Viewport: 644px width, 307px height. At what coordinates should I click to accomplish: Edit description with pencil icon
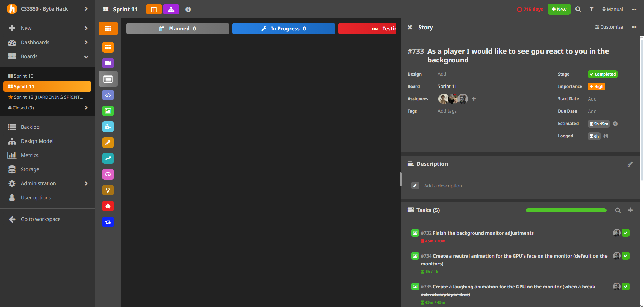pos(630,164)
